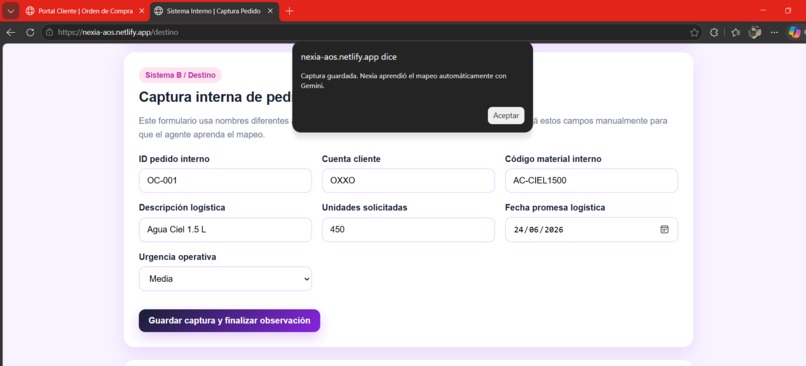806x366 pixels.
Task: Click the site info lock icon
Action: [49, 32]
